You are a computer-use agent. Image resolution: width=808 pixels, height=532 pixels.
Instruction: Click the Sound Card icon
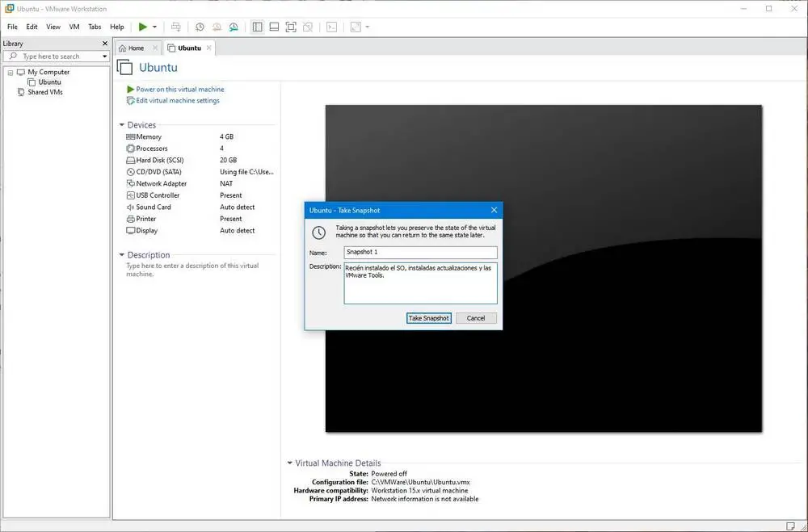131,207
